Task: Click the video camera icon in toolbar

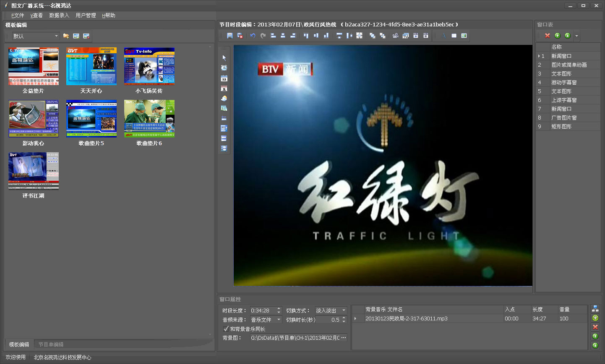Action: click(395, 36)
